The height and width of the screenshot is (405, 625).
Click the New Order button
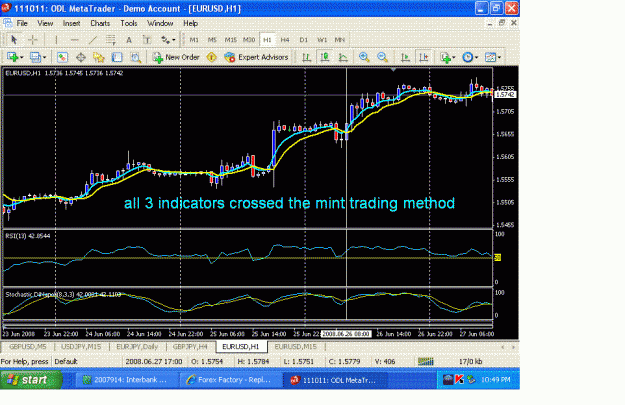[176, 57]
